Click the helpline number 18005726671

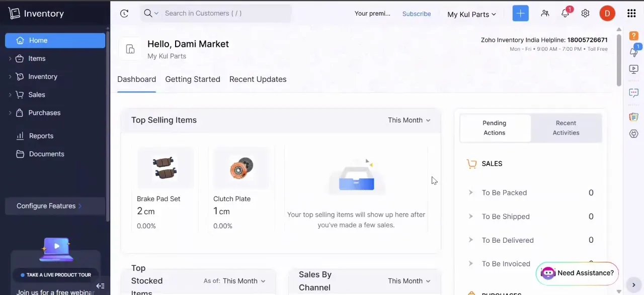(587, 40)
